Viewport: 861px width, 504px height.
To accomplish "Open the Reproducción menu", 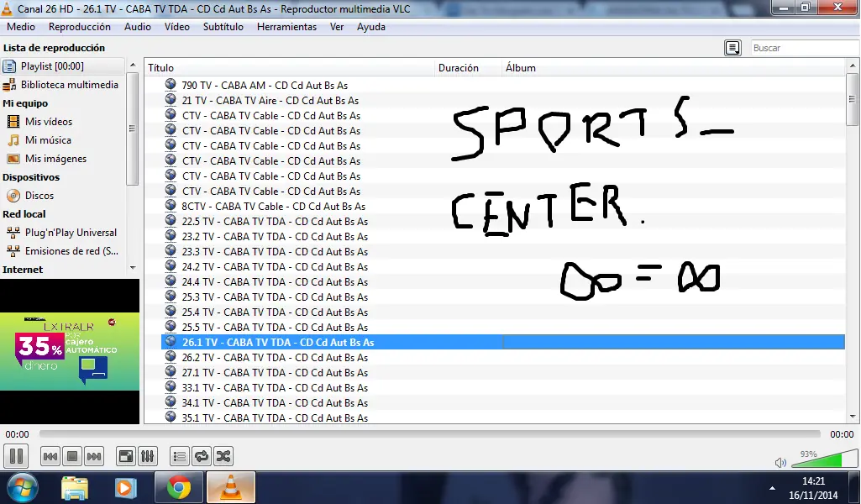I will (80, 27).
